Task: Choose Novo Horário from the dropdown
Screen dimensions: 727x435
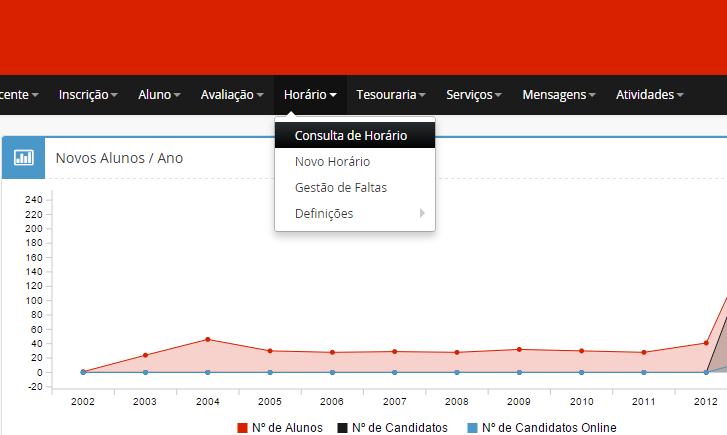Action: click(x=333, y=161)
